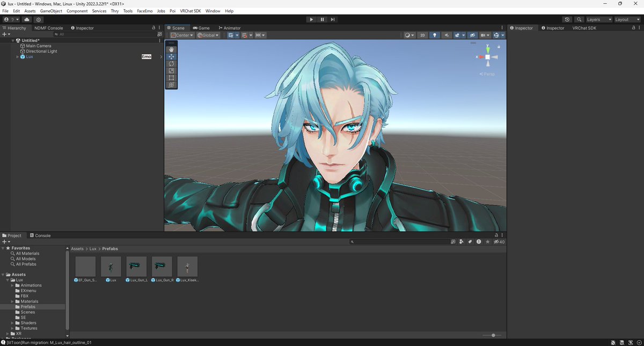This screenshot has height=346, width=644.
Task: Select the Lux_Gun_L prefab thumbnail
Action: (x=136, y=267)
